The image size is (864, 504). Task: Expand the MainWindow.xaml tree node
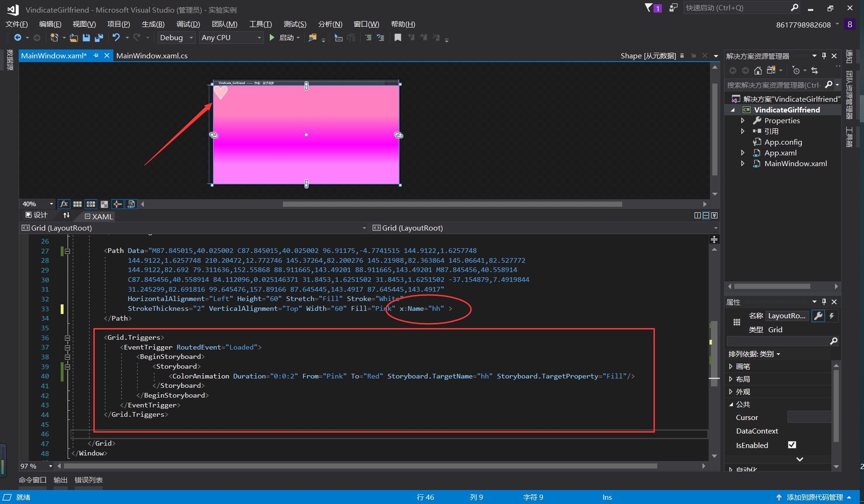[x=743, y=163]
